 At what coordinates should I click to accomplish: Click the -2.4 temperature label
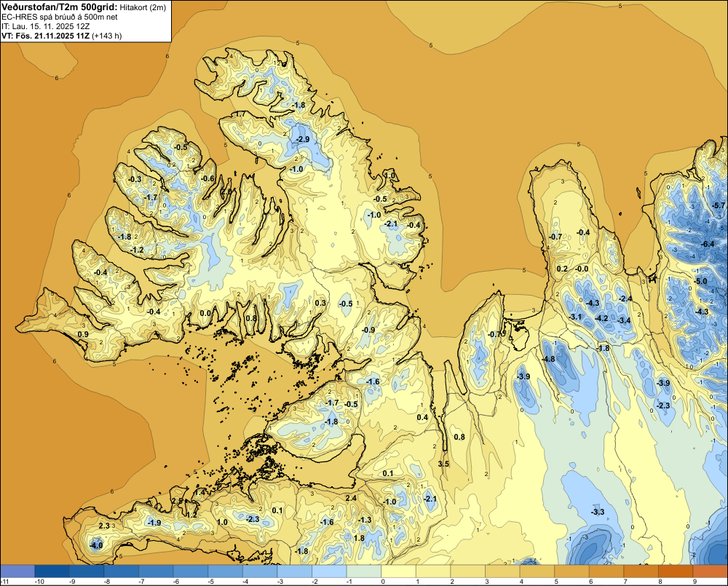pyautogui.click(x=625, y=299)
